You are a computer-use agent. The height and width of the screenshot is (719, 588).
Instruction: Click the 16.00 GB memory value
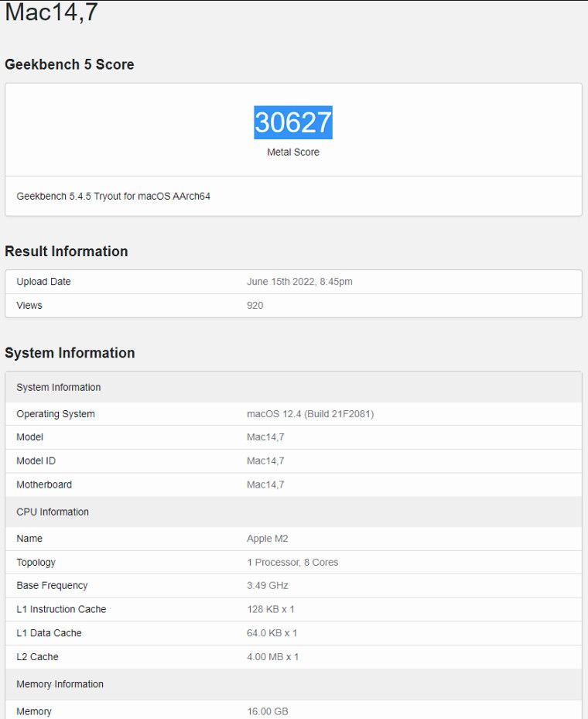(x=268, y=712)
